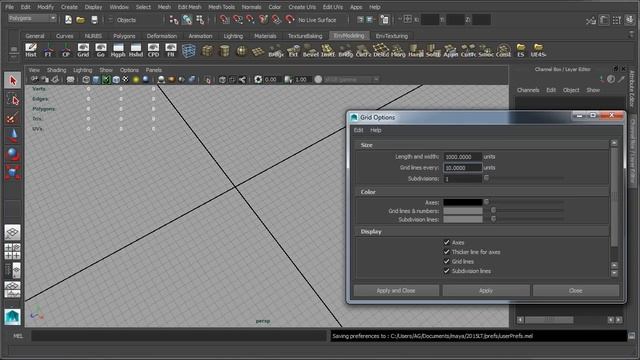The height and width of the screenshot is (360, 640).
Task: Collapse the Display section in Grid Options
Action: coord(482,231)
